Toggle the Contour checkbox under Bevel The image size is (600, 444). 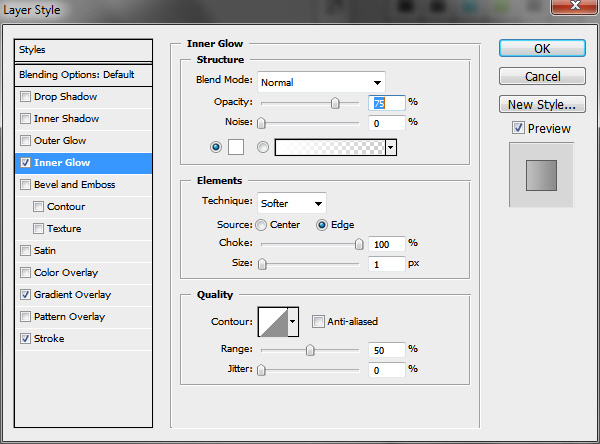pyautogui.click(x=38, y=207)
